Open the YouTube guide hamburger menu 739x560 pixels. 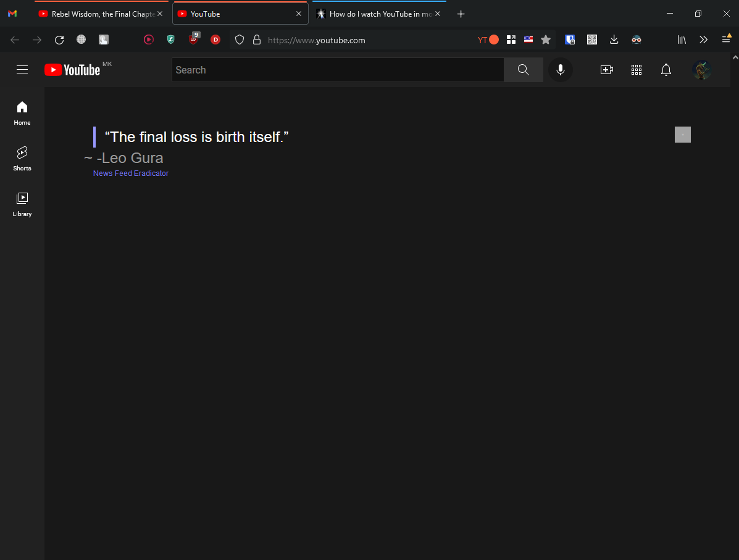click(x=22, y=70)
